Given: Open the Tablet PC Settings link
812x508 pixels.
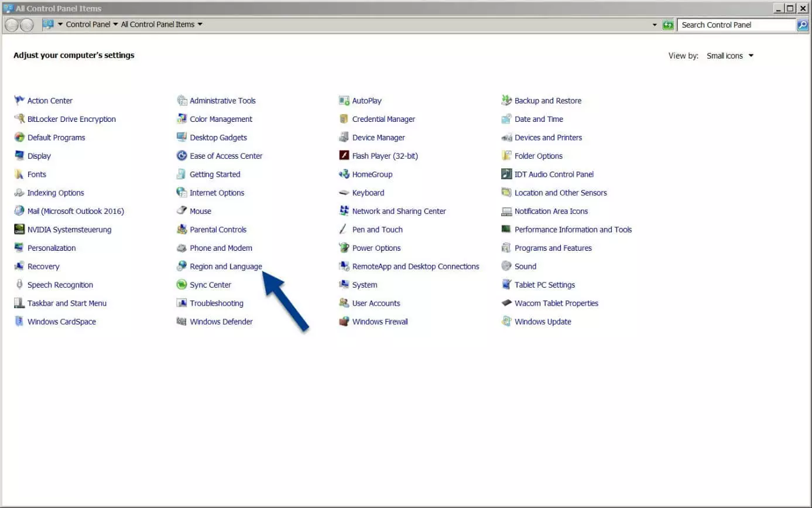Looking at the screenshot, I should click(x=545, y=285).
